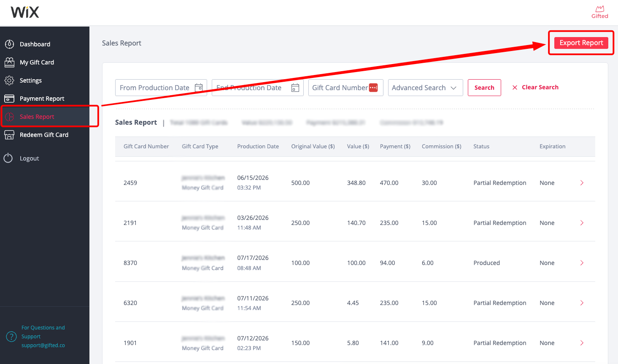The height and width of the screenshot is (364, 618).
Task: Click production date 07/12/2026
Action: pos(253,338)
